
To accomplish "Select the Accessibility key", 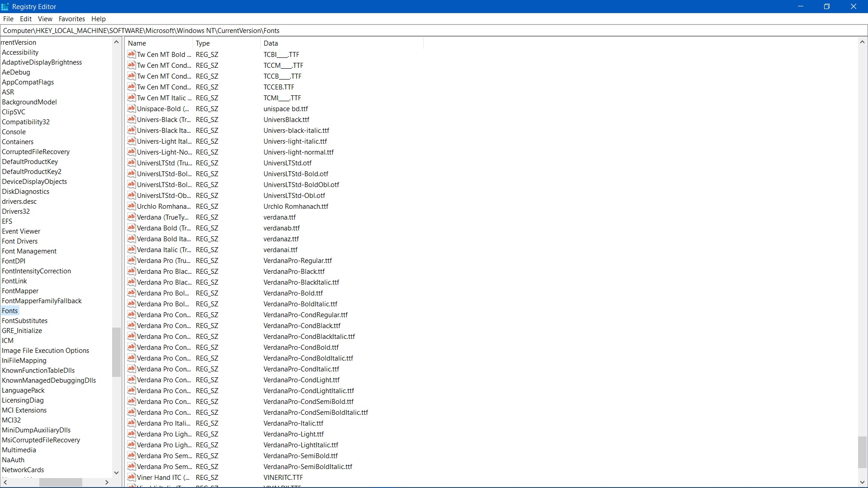I will (20, 52).
